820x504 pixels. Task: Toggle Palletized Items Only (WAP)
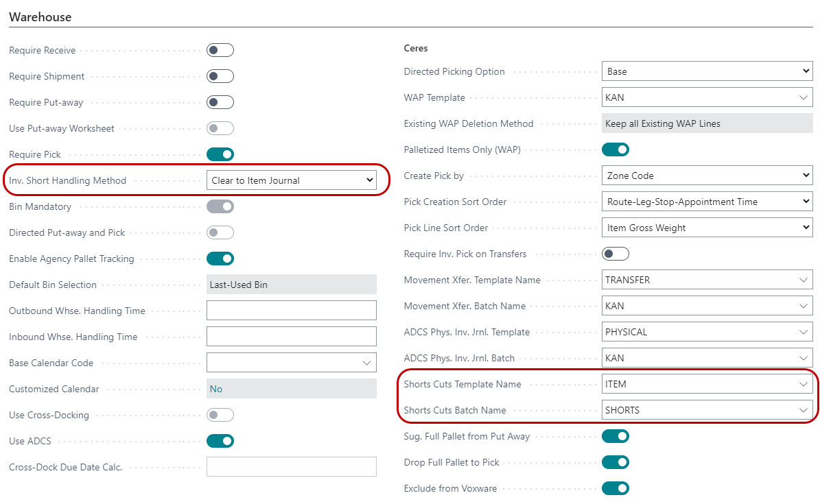coord(616,149)
